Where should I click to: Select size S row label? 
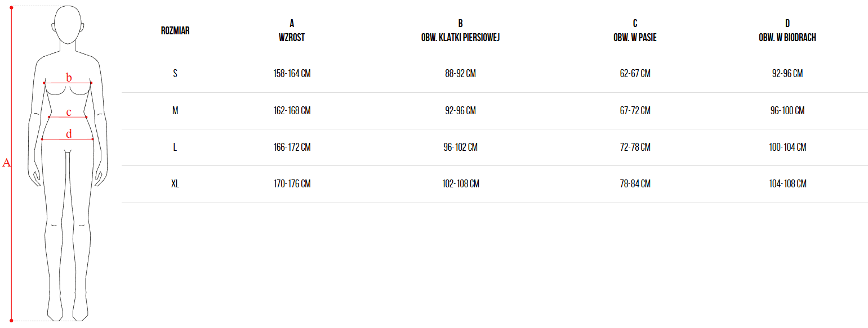[x=175, y=74]
